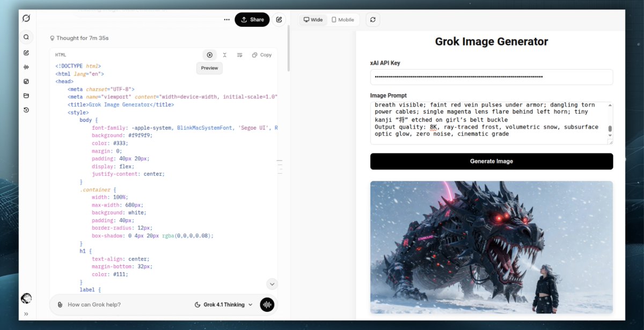The height and width of the screenshot is (330, 644).
Task: Switch preview to Mobile view
Action: tap(343, 20)
